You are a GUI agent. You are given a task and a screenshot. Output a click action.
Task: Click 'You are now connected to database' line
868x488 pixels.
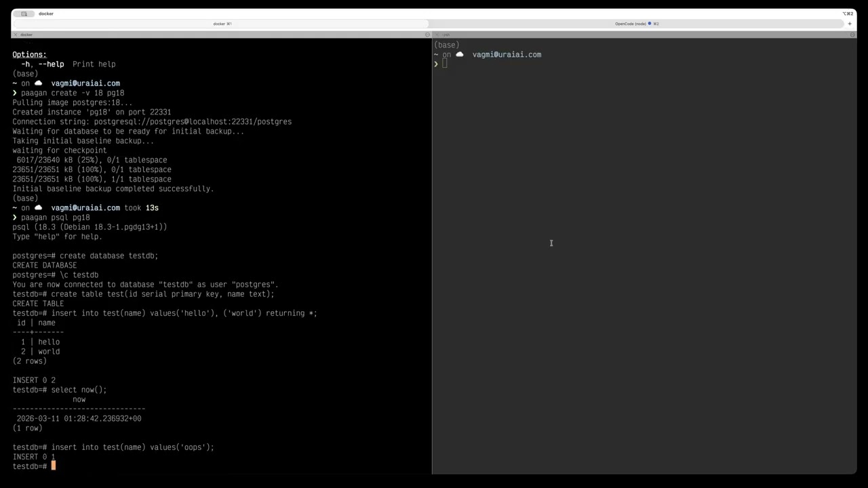click(145, 285)
